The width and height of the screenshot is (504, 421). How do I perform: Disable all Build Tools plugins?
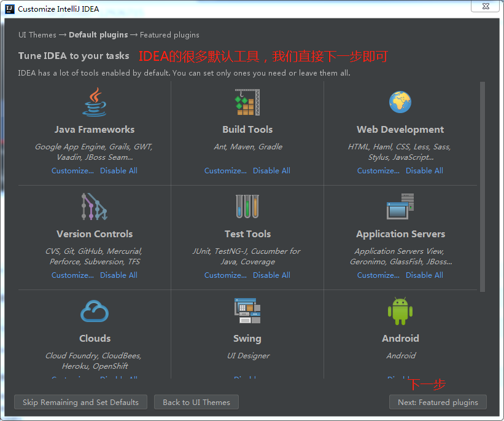[271, 171]
